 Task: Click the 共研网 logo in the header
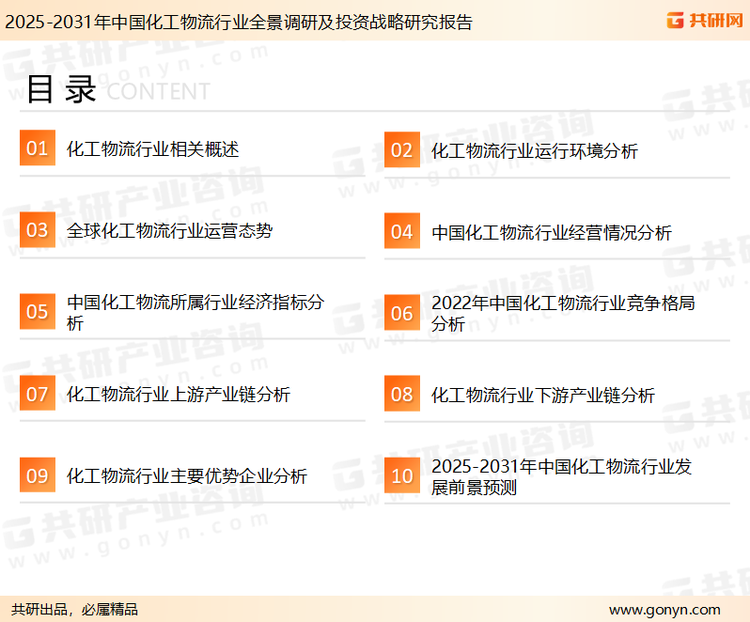click(705, 21)
